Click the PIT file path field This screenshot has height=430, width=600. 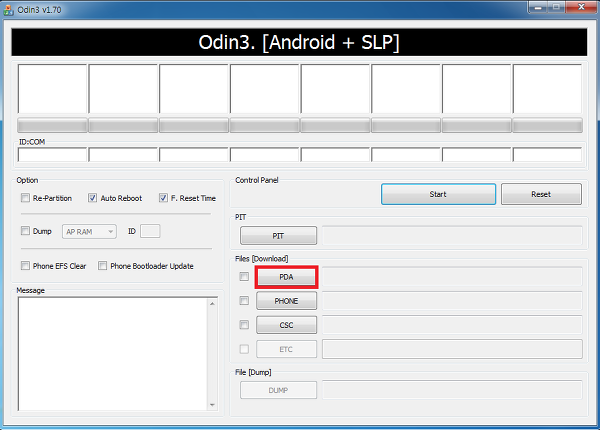[x=452, y=236]
